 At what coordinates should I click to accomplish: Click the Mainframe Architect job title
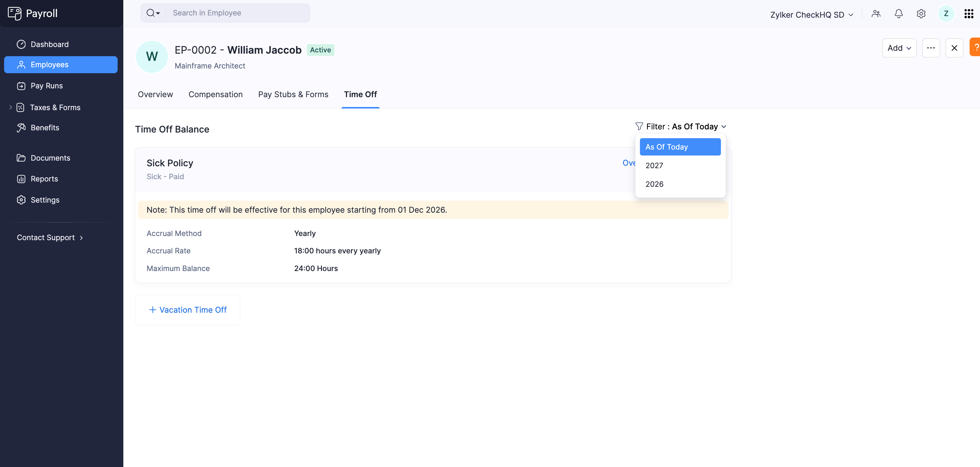coord(210,66)
